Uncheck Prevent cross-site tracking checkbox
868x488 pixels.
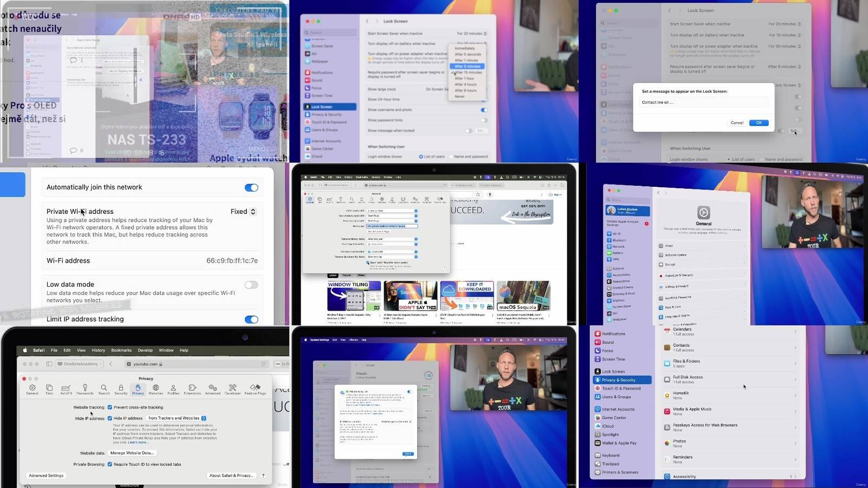point(110,407)
